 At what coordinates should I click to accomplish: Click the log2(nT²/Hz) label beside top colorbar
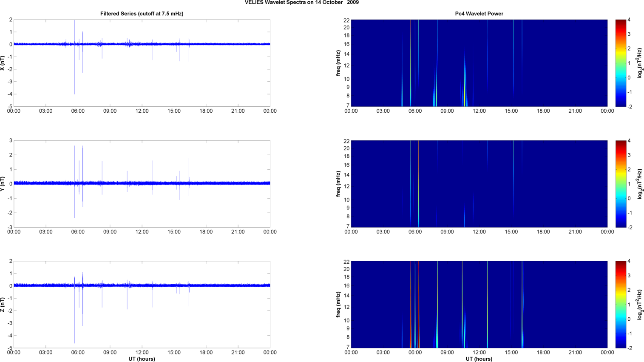[x=639, y=63]
